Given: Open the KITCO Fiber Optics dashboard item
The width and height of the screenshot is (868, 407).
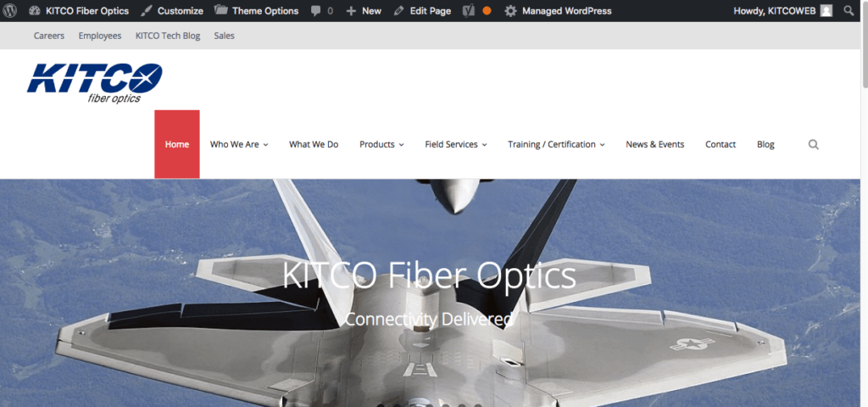Looking at the screenshot, I should [x=79, y=10].
